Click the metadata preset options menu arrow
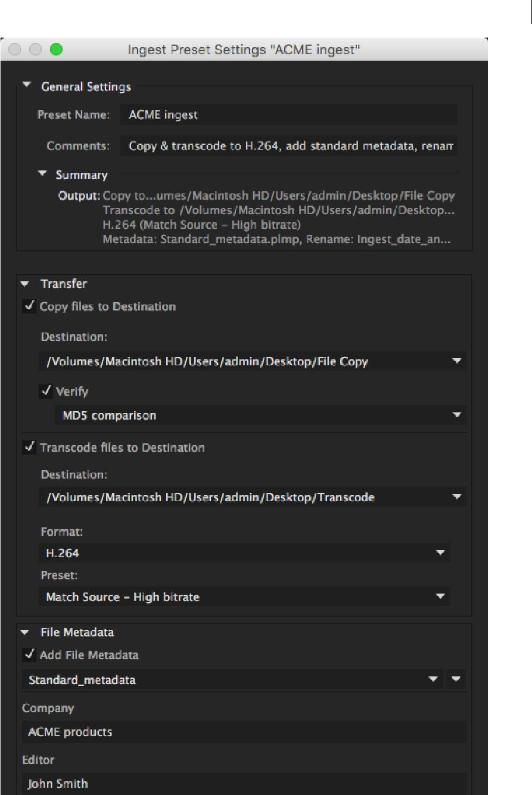 tap(456, 679)
